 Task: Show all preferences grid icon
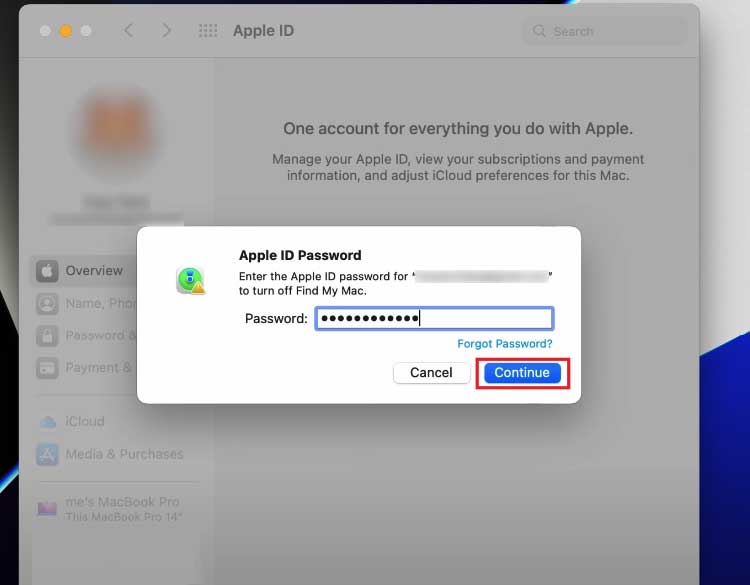tap(208, 31)
